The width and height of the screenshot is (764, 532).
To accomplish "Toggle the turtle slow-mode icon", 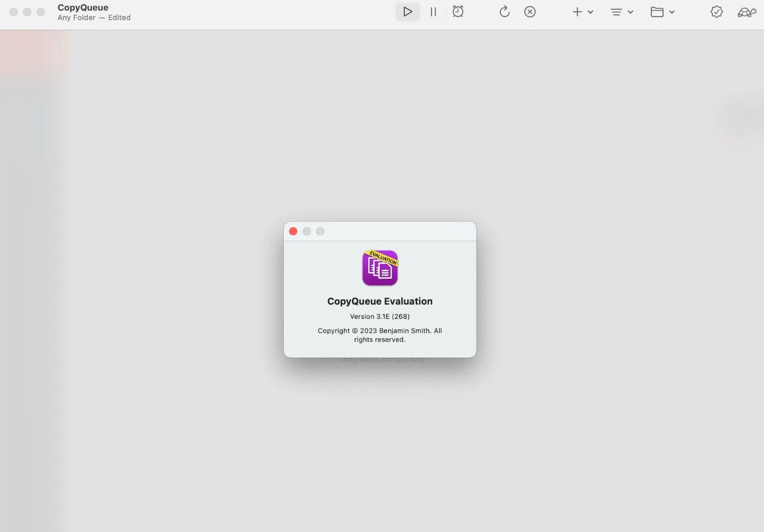I will click(x=746, y=12).
